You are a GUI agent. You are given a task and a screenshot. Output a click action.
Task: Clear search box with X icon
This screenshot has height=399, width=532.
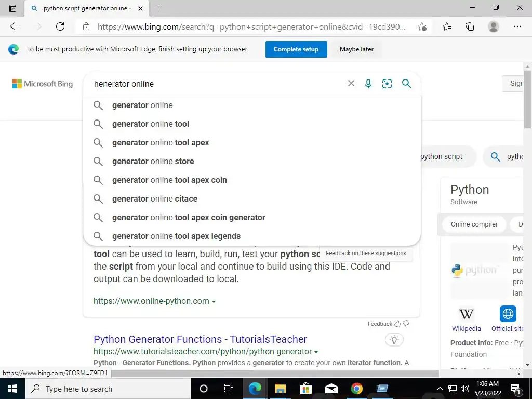351,84
